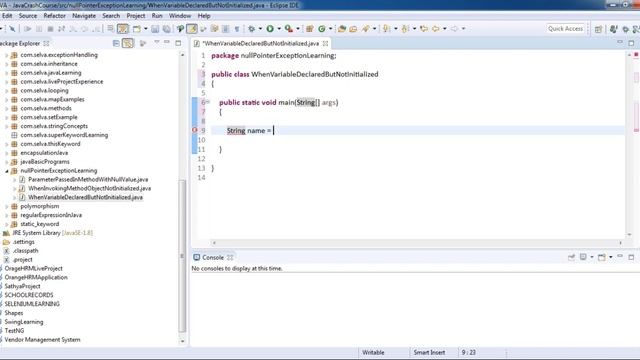Click the Pin Console icon
This screenshot has width=640, height=360.
pos(571,257)
